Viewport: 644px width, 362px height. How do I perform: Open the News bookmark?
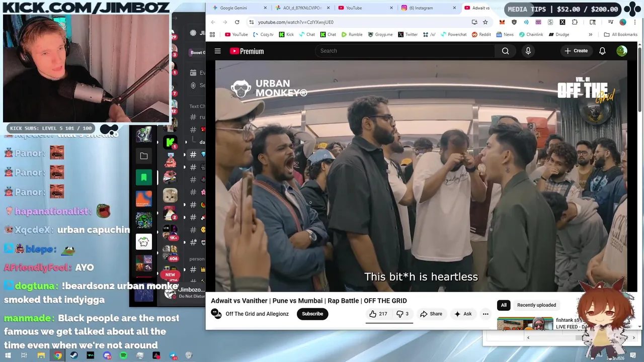(505, 35)
